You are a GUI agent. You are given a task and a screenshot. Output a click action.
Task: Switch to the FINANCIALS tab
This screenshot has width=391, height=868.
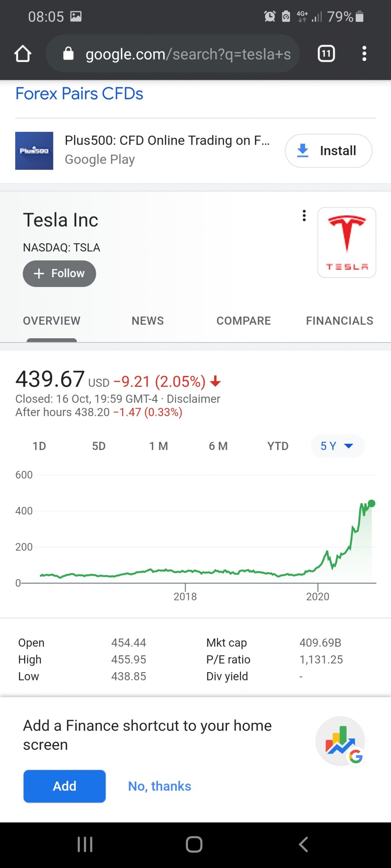[x=339, y=321]
